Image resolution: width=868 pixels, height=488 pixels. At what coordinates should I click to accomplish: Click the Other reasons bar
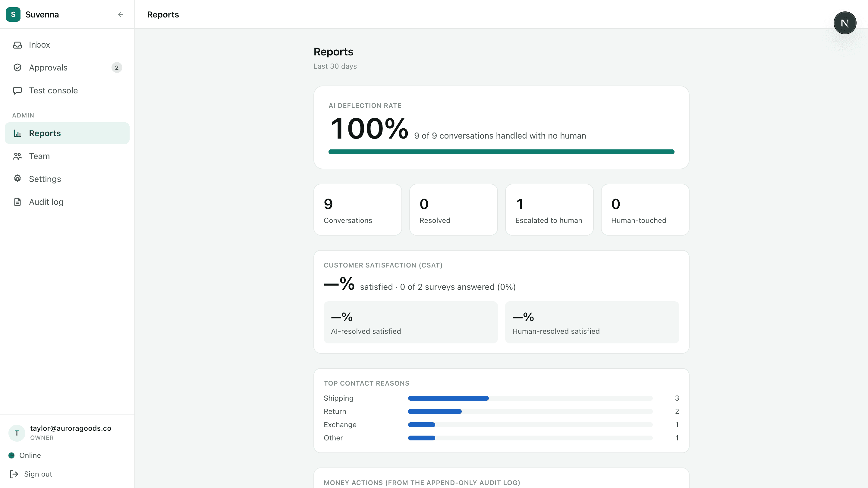(530, 438)
